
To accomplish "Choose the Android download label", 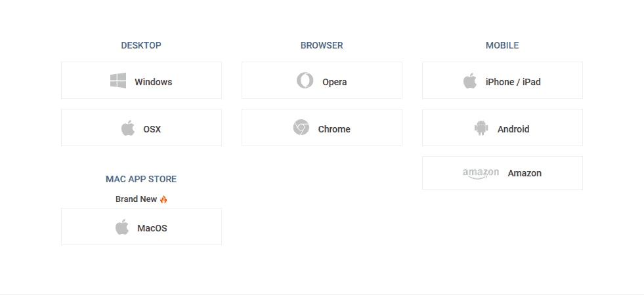I will [513, 129].
